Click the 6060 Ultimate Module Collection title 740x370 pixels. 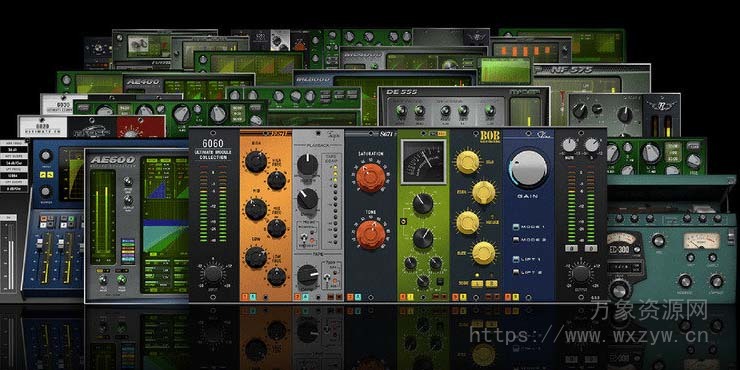[x=213, y=149]
